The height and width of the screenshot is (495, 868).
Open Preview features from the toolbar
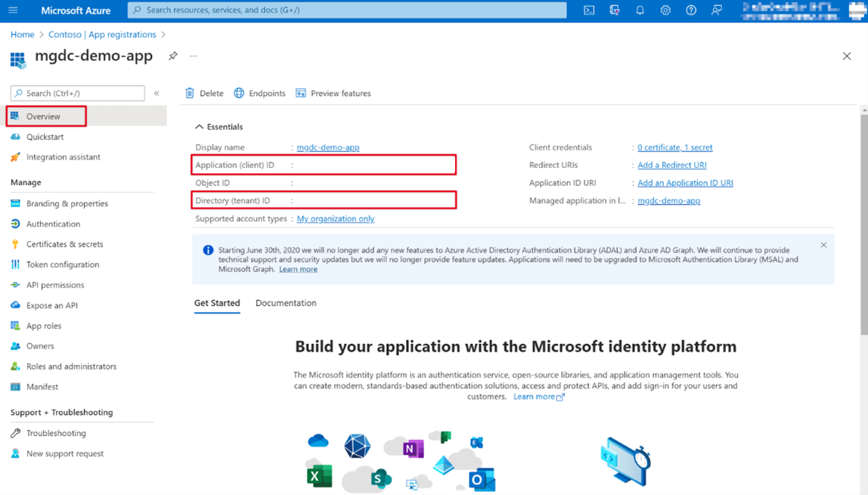(x=333, y=93)
